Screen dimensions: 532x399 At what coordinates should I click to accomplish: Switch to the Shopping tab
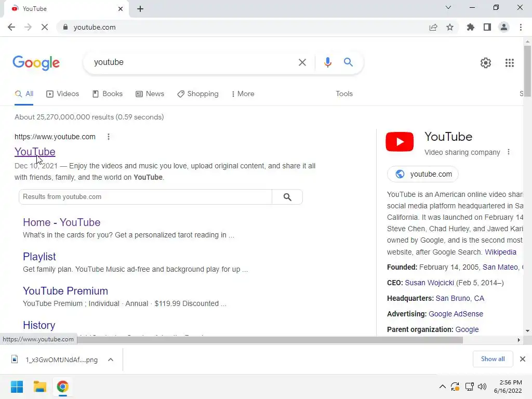point(198,94)
